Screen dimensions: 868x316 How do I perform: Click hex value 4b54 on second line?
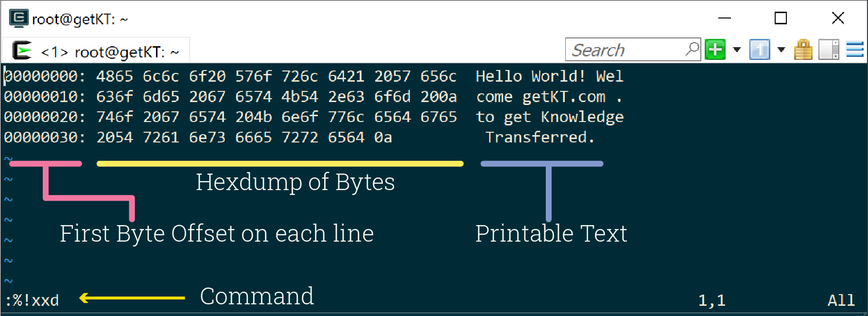click(x=300, y=97)
